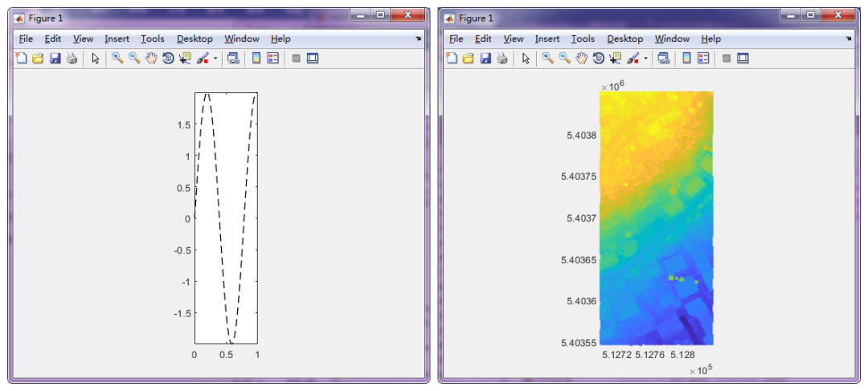Enable Data Cursor tool in right window

pos(615,58)
